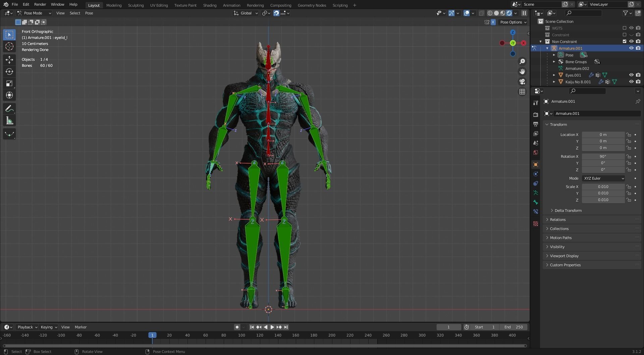The height and width of the screenshot is (355, 644).
Task: Open the Object properties tab
Action: (x=536, y=165)
